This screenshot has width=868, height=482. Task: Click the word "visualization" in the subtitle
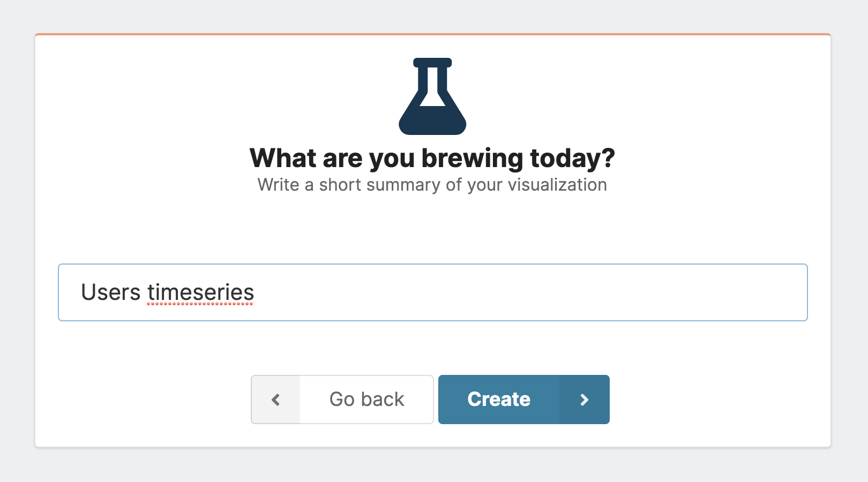click(557, 185)
